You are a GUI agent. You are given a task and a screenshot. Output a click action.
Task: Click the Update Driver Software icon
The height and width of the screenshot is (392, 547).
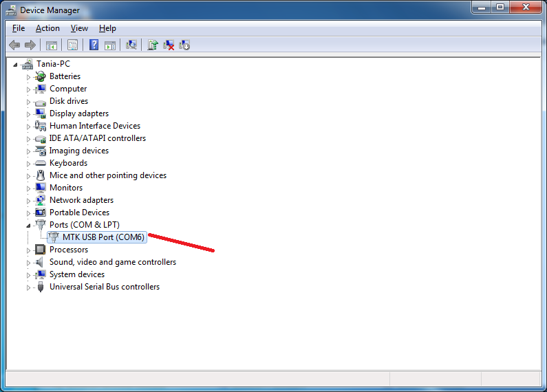(153, 45)
